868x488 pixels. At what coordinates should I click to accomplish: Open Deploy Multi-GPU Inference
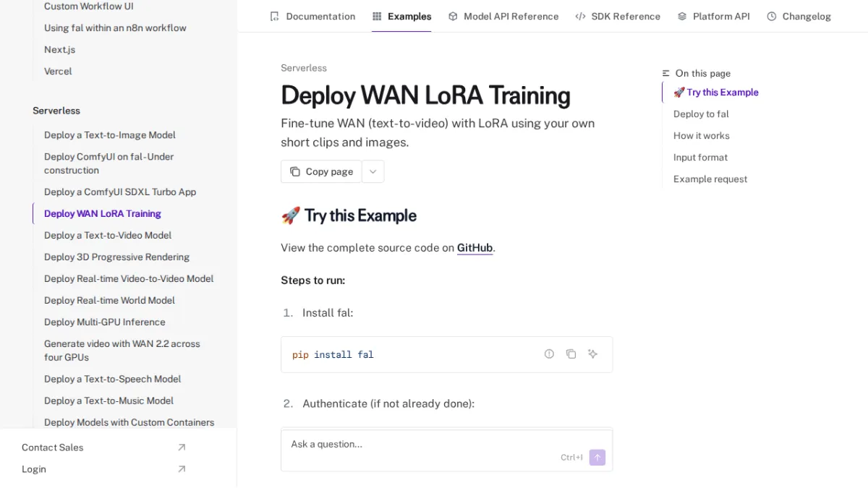pyautogui.click(x=104, y=322)
